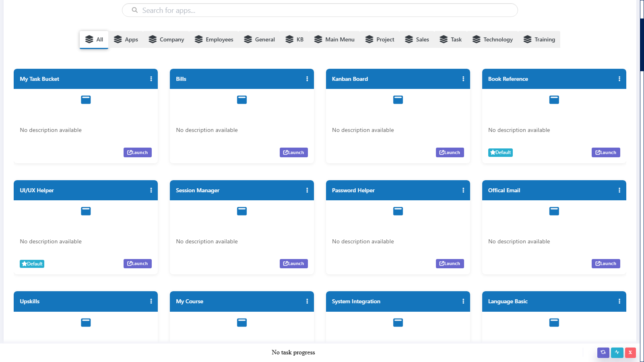Click the search magnifier icon

135,10
